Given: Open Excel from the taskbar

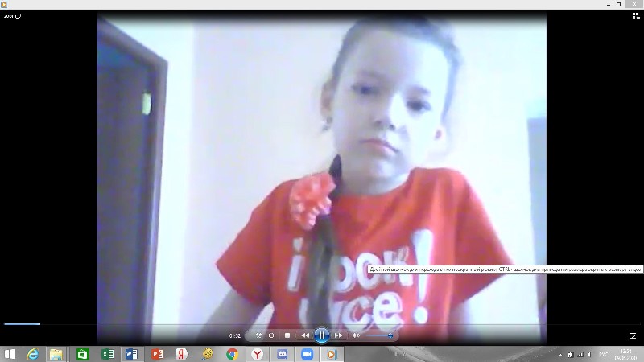Looking at the screenshot, I should click(x=107, y=354).
